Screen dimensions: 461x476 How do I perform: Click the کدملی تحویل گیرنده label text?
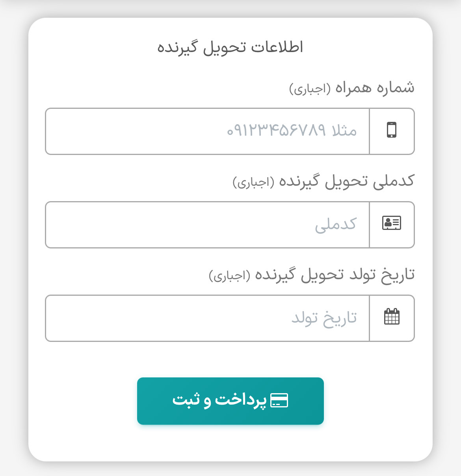click(323, 181)
